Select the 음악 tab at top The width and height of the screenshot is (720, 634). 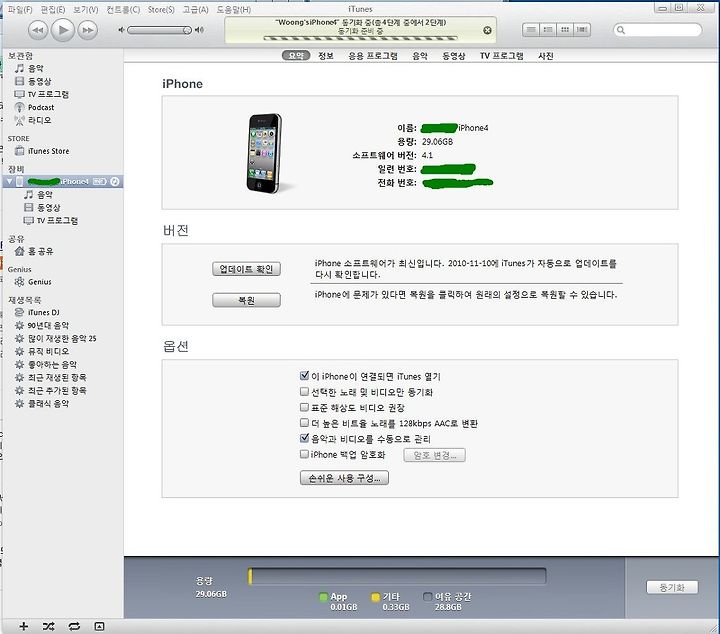pos(420,56)
